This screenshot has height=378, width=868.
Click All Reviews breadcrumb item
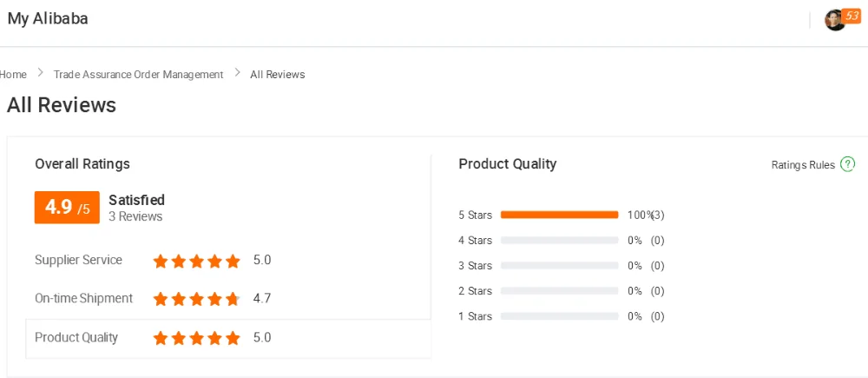pos(278,75)
